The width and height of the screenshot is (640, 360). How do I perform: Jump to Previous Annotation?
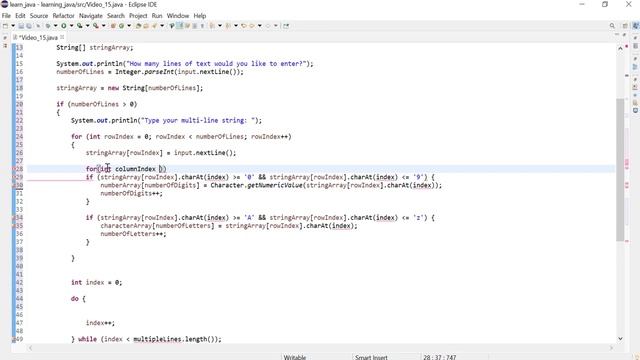point(228,26)
